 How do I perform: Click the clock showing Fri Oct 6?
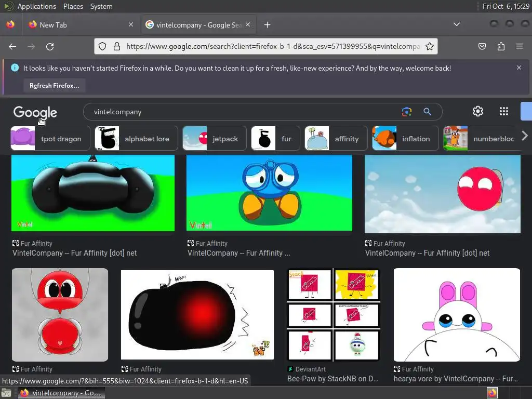(506, 6)
